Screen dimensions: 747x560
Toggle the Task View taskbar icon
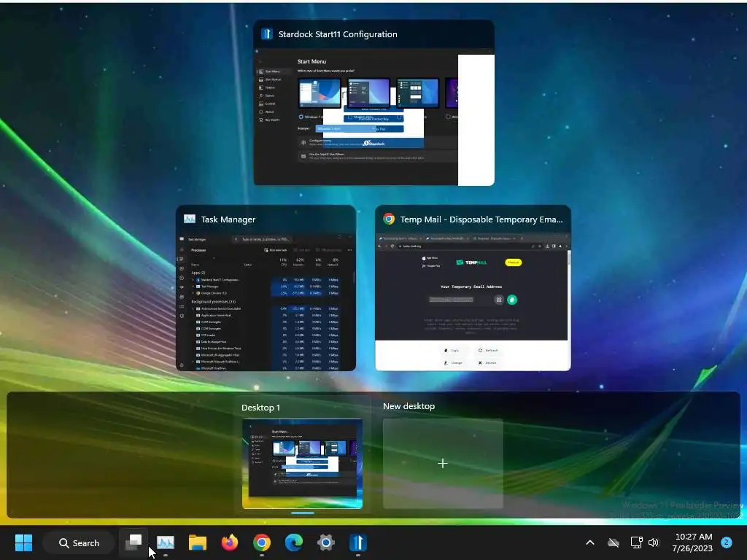pos(133,542)
